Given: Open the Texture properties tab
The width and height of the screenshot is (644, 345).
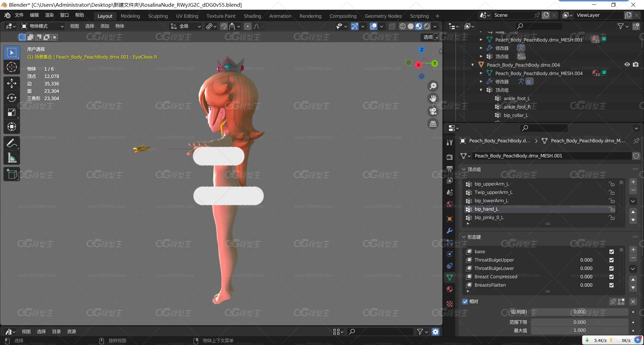Looking at the screenshot, I should pyautogui.click(x=449, y=304).
